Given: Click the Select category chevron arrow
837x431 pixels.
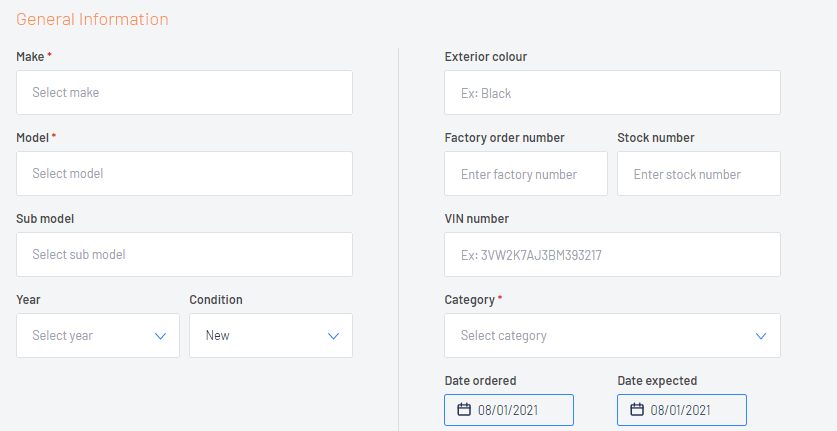Looking at the screenshot, I should coord(761,336).
